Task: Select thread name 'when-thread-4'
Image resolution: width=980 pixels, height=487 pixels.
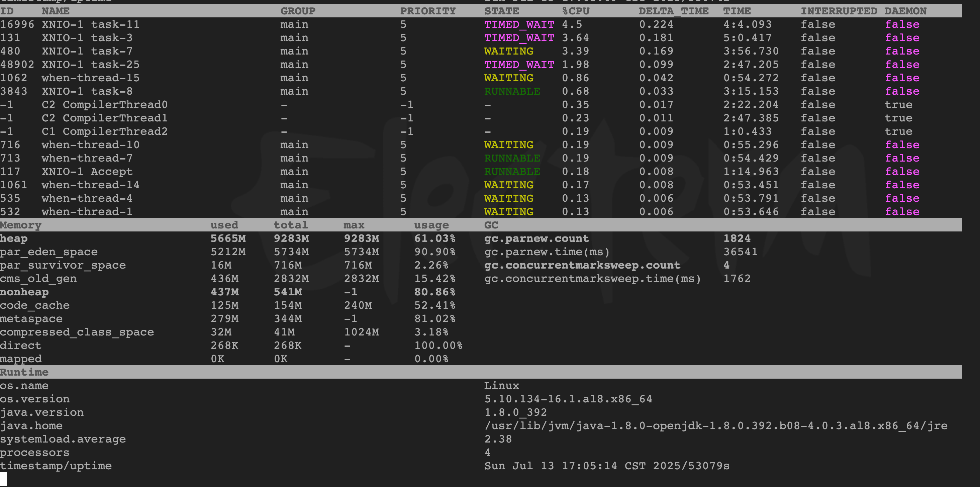Action: [x=87, y=198]
